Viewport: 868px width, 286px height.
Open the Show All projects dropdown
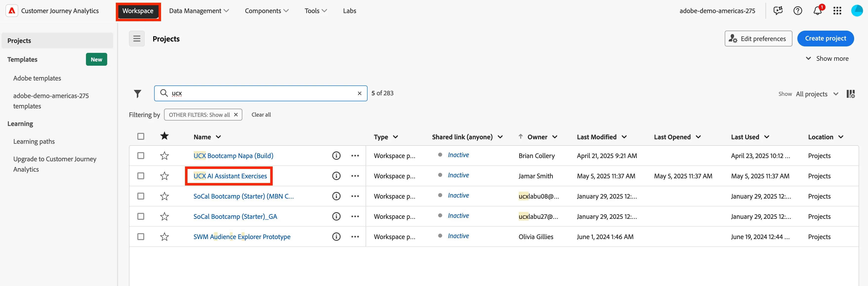[x=817, y=94]
